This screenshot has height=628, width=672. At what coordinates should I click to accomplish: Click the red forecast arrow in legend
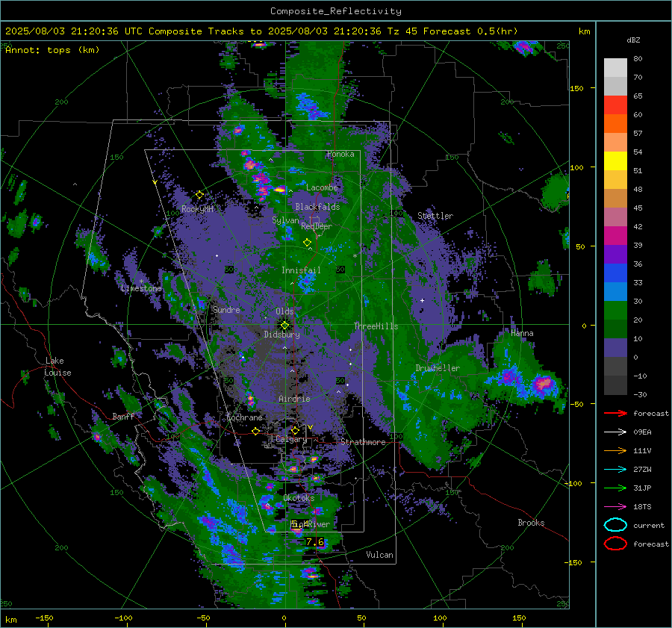(615, 413)
